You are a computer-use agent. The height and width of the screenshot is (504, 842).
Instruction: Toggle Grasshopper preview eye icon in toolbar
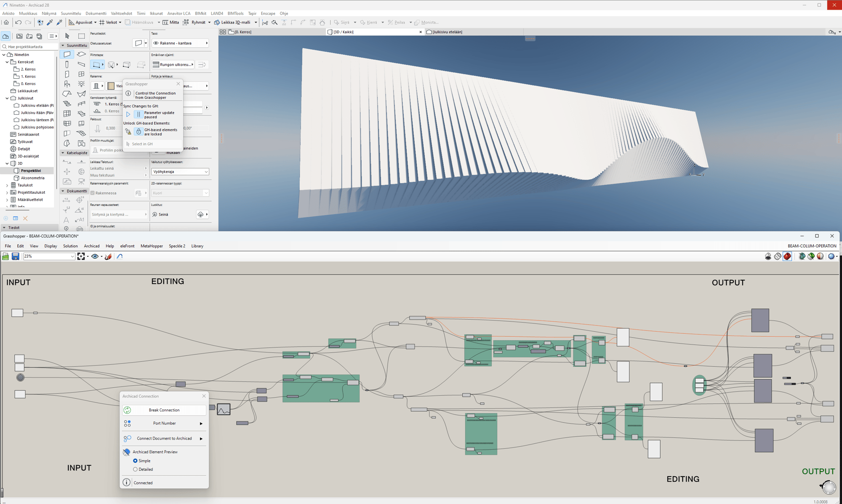click(95, 256)
